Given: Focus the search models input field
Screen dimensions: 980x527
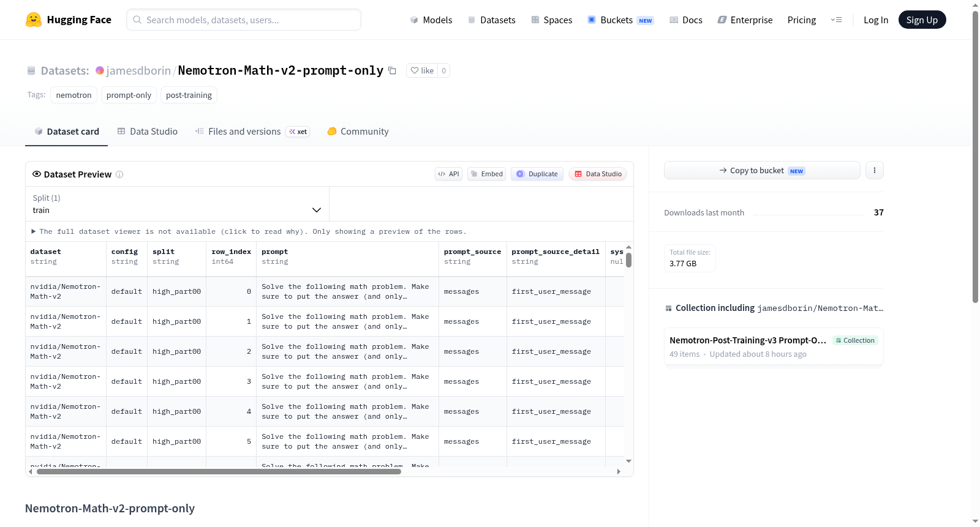Looking at the screenshot, I should pyautogui.click(x=244, y=20).
